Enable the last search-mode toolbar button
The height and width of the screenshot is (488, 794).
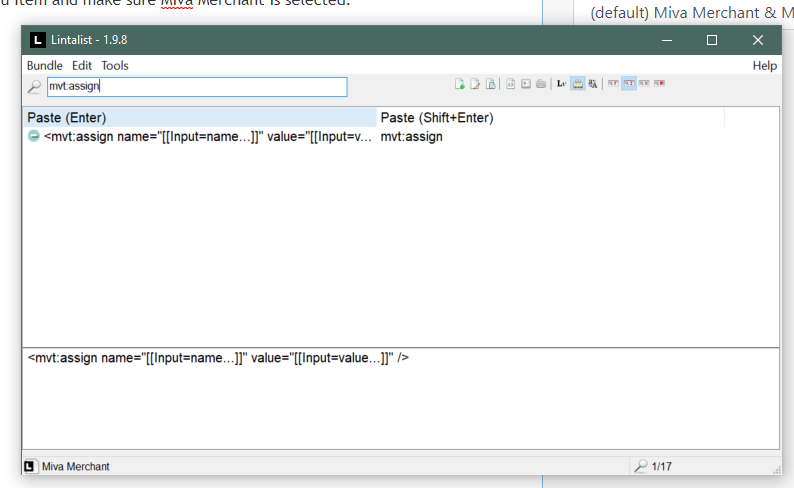tap(659, 84)
